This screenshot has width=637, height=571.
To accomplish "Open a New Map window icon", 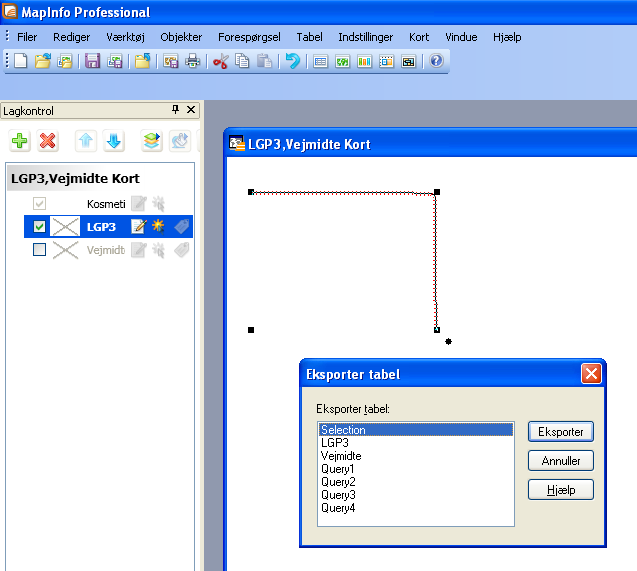I will coord(342,61).
